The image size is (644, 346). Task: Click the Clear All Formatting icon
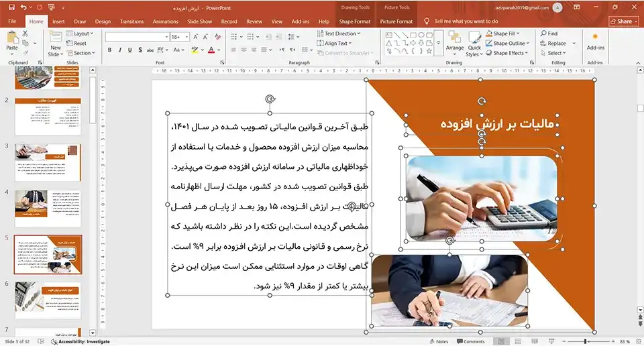pyautogui.click(x=217, y=37)
